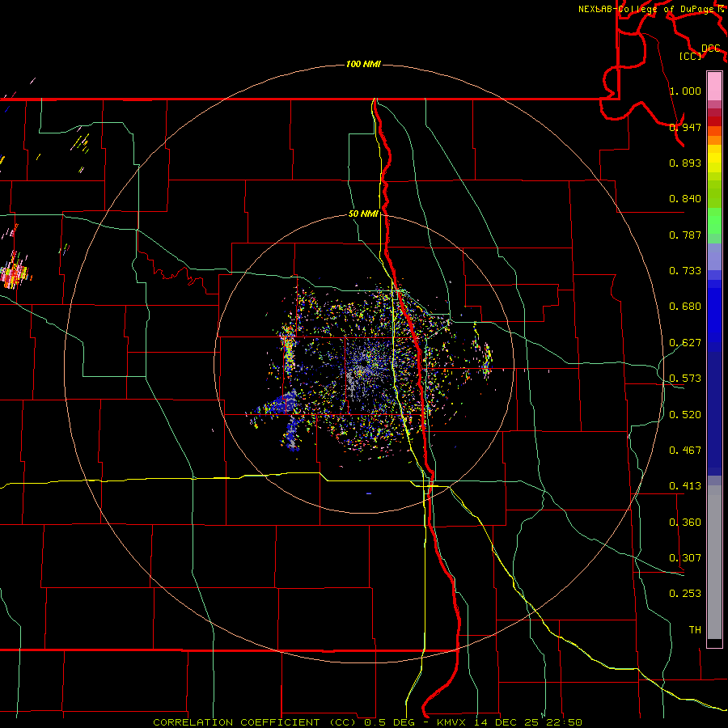728x728 pixels.
Task: Pick the 0.627 scale value
Action: click(685, 343)
